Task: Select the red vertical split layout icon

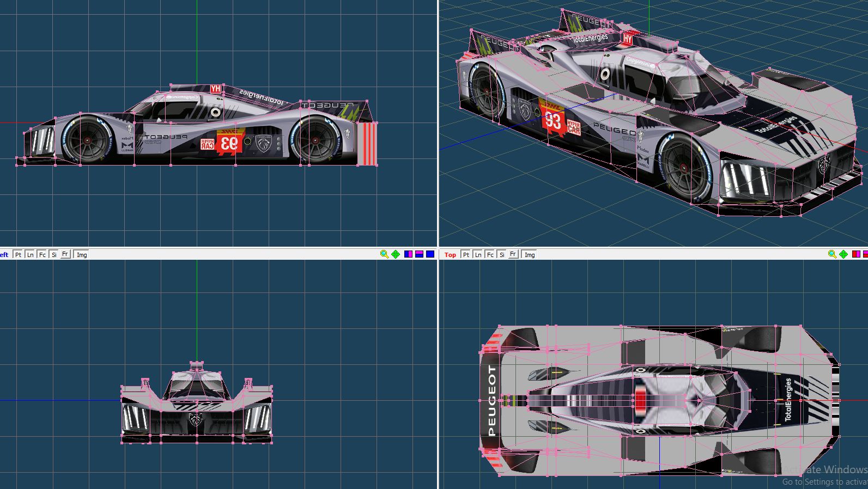Action: [856, 254]
